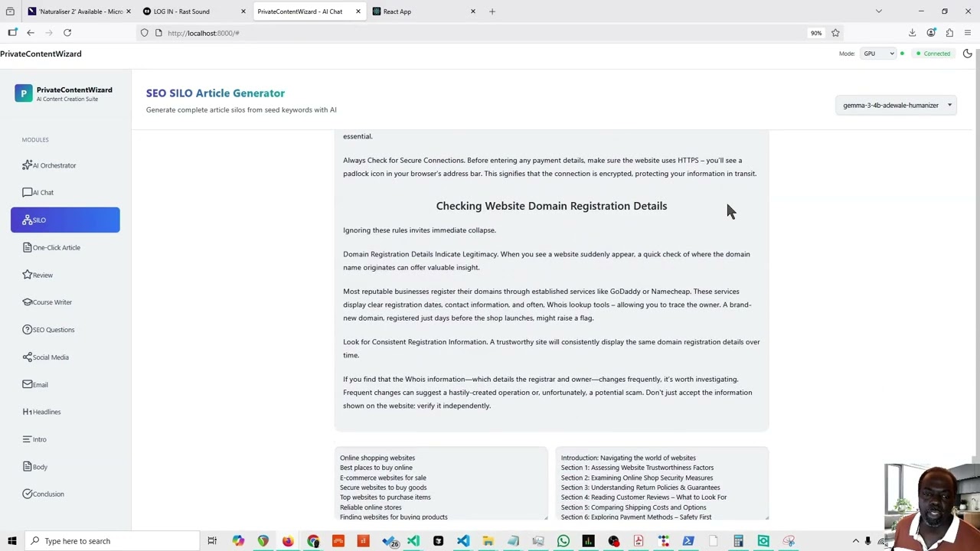Open the Social Media module

pyautogui.click(x=65, y=357)
